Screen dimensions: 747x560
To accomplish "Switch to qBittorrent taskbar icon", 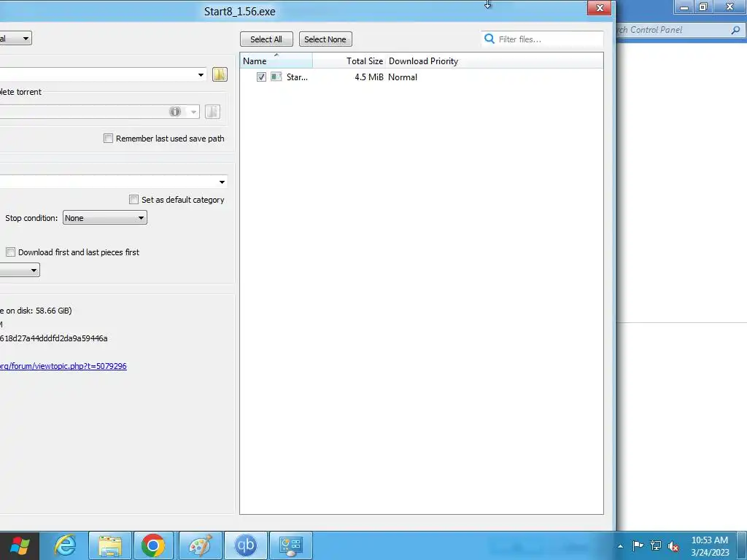I will 245,545.
